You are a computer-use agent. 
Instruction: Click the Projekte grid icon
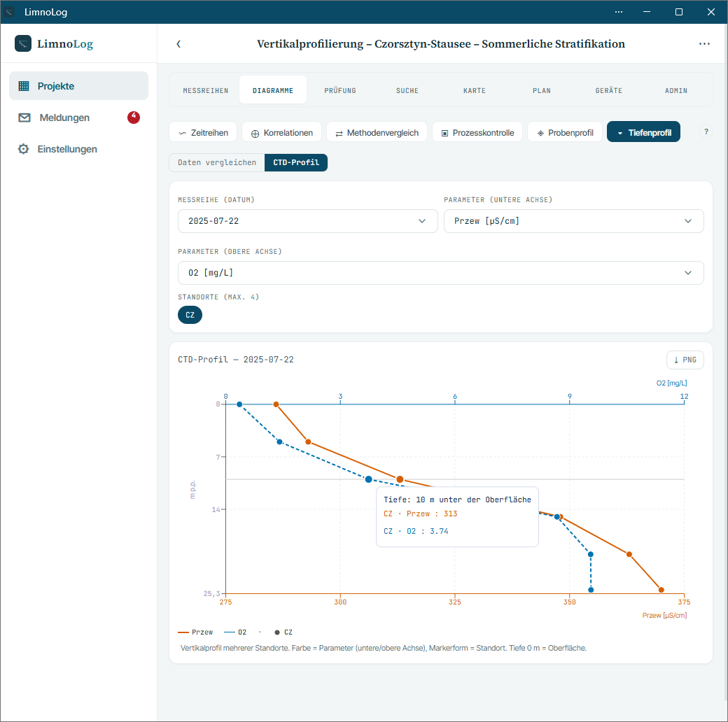tap(24, 86)
